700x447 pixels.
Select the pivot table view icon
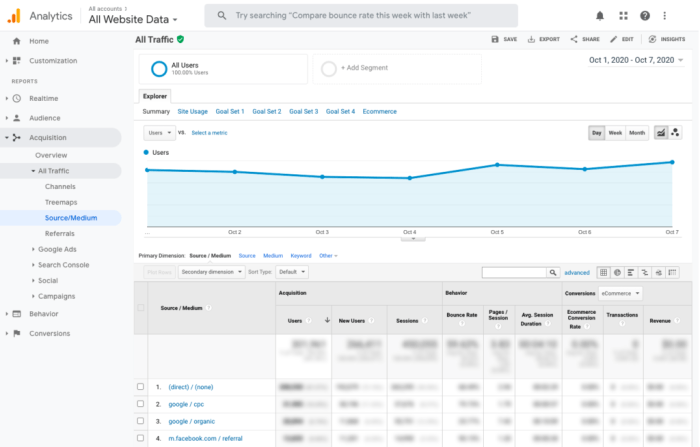coord(672,272)
